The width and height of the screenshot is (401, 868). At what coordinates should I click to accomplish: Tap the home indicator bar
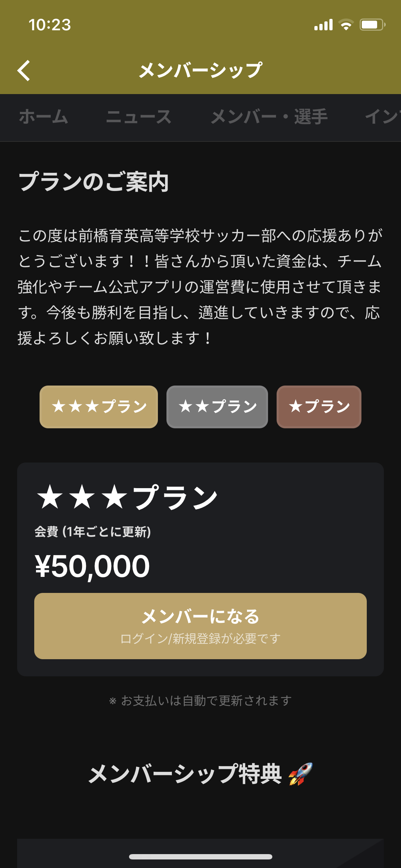tap(200, 857)
